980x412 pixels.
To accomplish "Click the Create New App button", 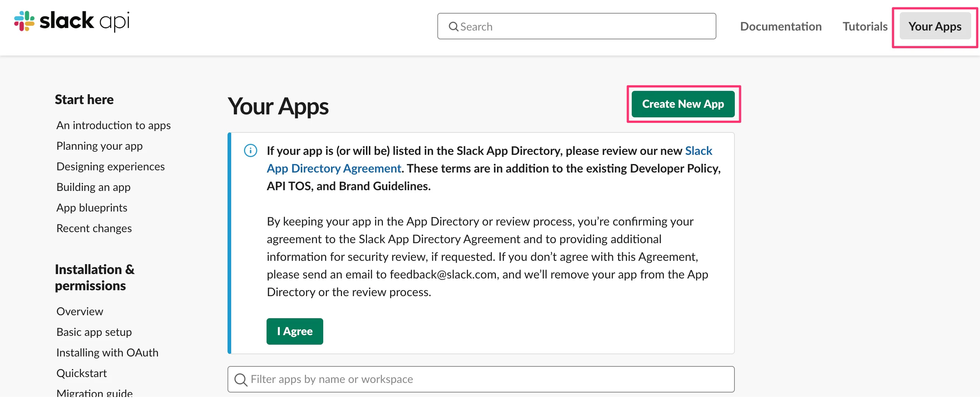I will point(683,104).
